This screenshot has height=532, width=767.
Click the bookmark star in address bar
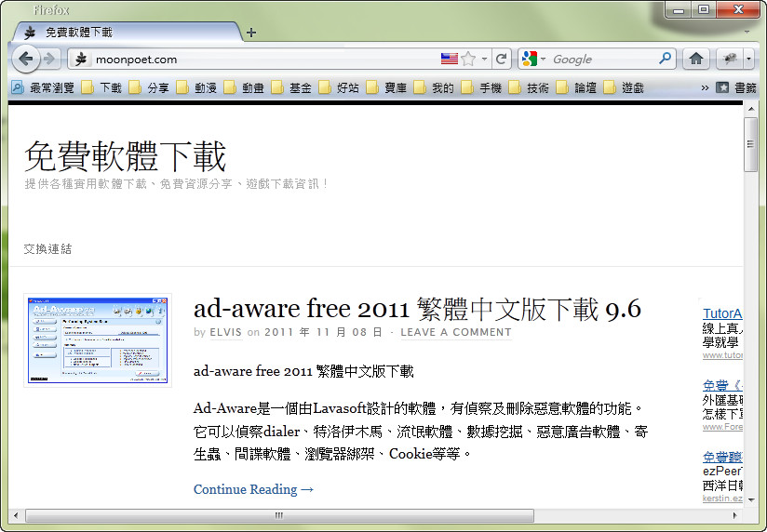(468, 59)
